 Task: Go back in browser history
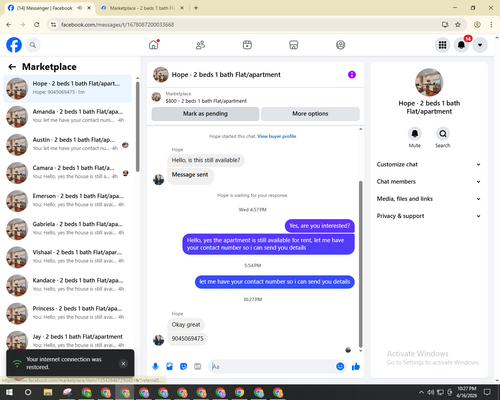pyautogui.click(x=9, y=24)
